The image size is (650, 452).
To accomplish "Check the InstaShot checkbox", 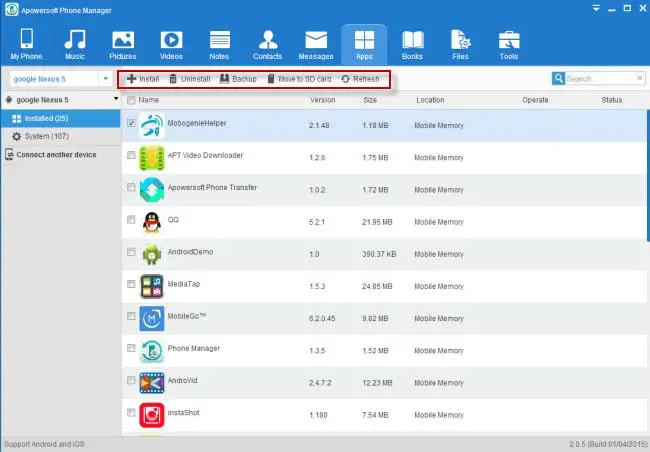I will (131, 413).
